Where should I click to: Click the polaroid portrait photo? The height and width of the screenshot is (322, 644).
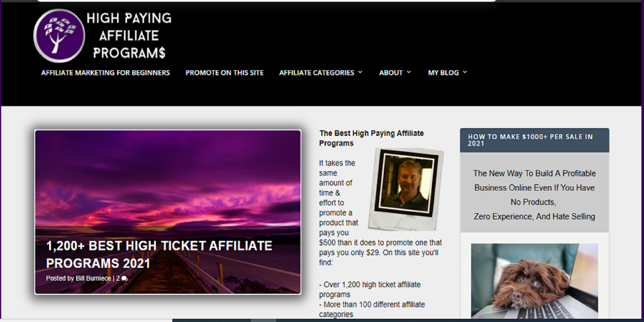pos(407,189)
